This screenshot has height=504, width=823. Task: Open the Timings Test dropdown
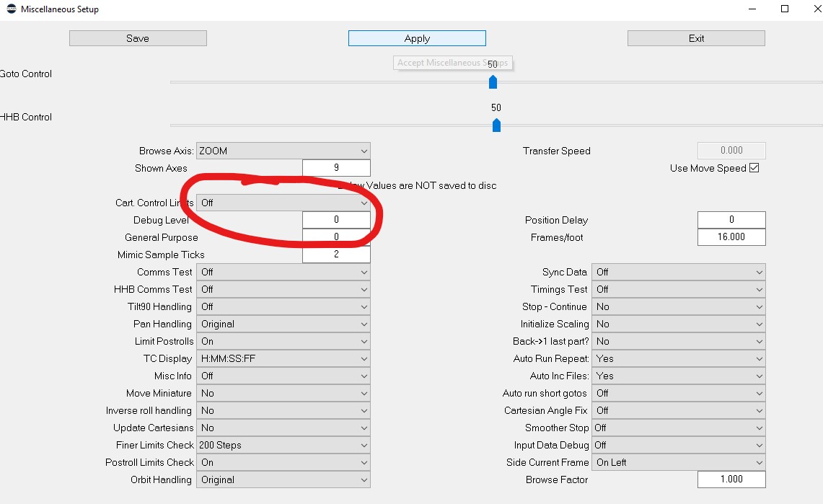click(x=679, y=290)
